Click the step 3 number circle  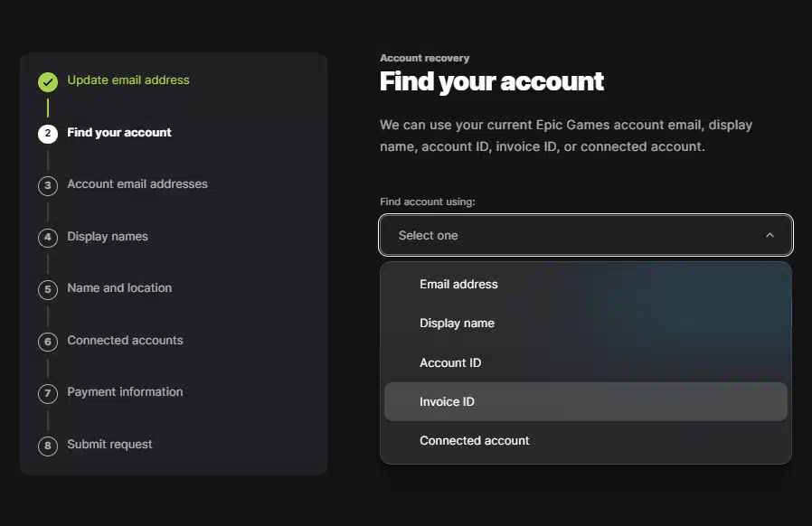click(x=48, y=186)
